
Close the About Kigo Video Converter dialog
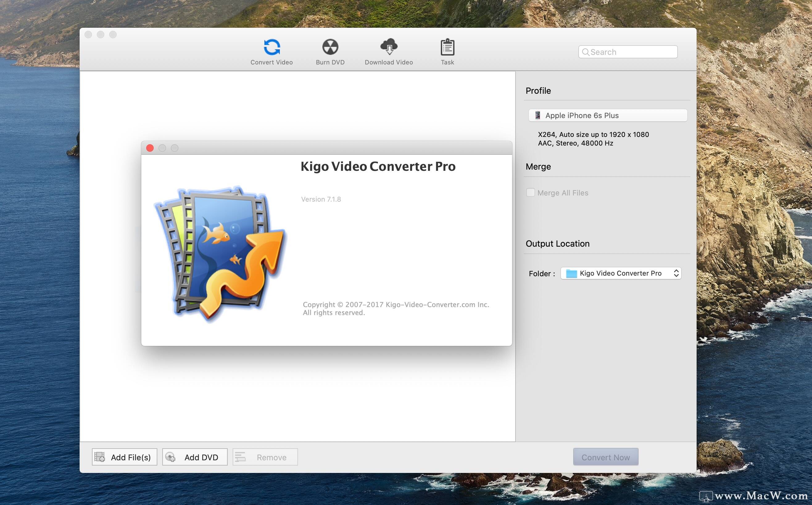pyautogui.click(x=150, y=148)
